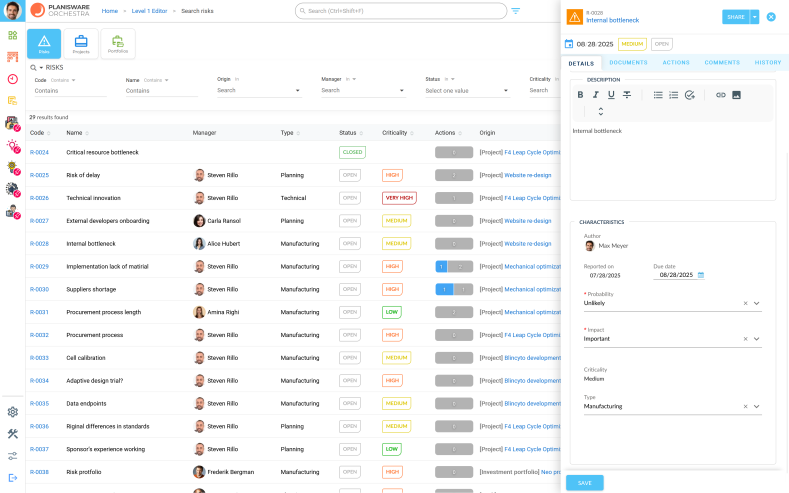Click the strikethrough icon in the description toolbar
789x493 pixels.
click(627, 95)
